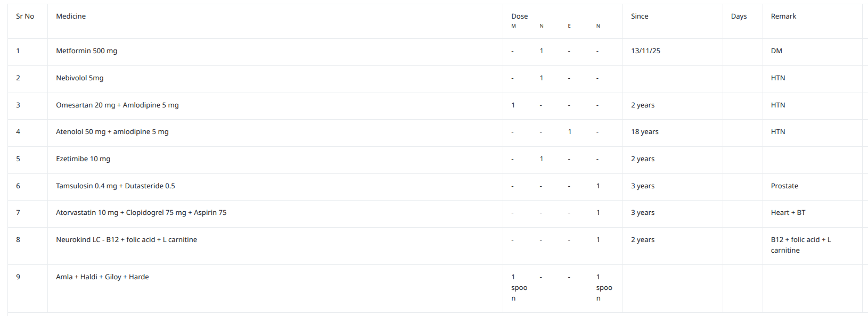Select Amla + Haldi + Giloy + Harde cell
Image resolution: width=868 pixels, height=316 pixels.
tap(102, 277)
